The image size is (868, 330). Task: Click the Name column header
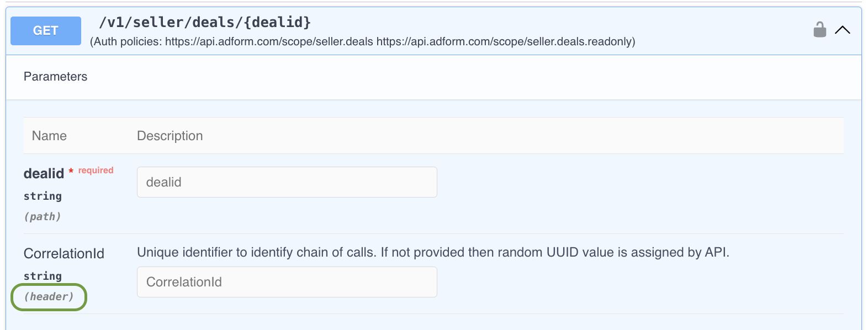49,136
